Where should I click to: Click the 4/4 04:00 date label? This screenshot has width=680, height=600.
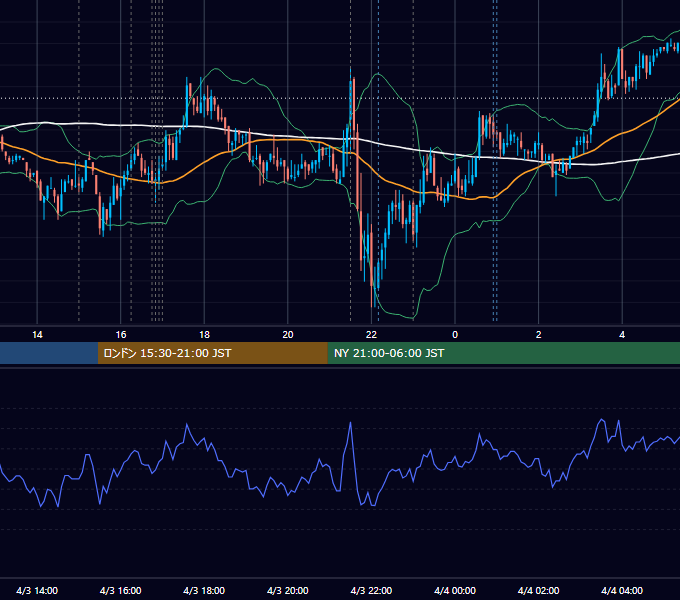tap(622, 590)
